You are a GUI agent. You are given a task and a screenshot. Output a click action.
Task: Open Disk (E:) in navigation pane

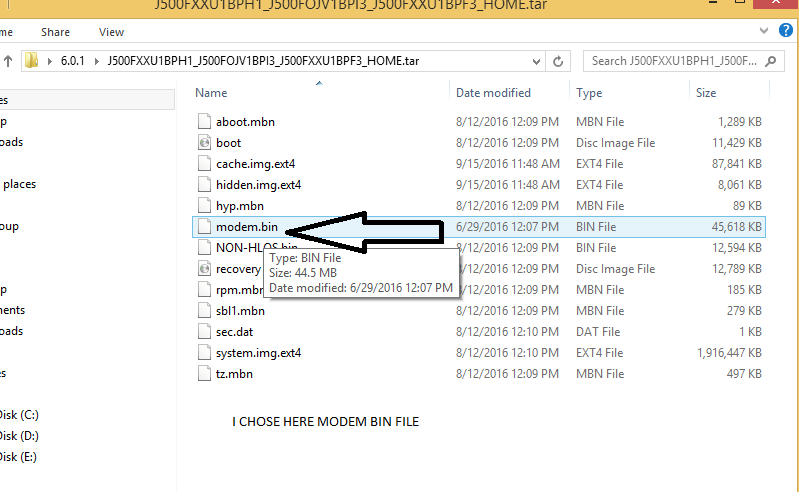click(x=18, y=457)
